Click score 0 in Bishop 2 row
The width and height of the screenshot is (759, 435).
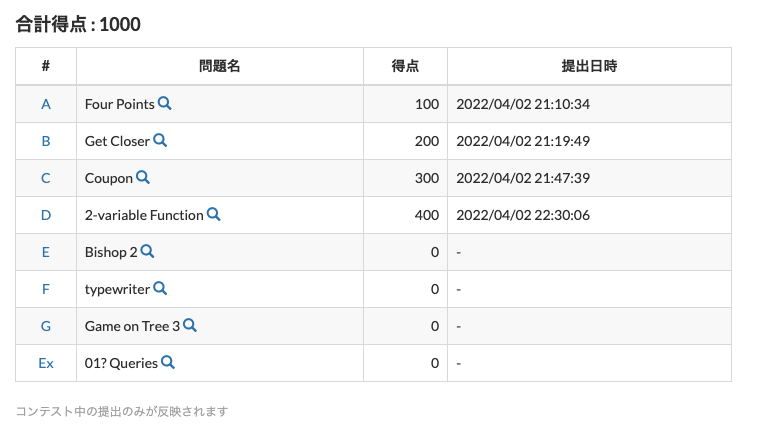click(x=435, y=252)
